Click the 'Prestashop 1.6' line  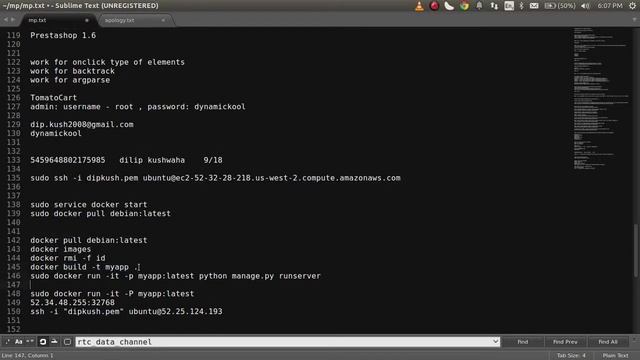[x=63, y=36]
